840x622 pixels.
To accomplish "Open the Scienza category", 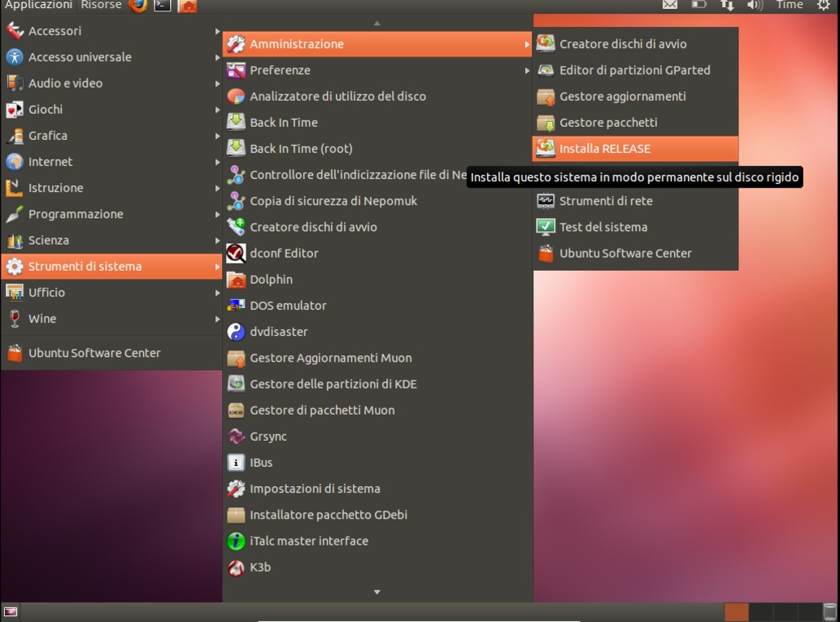I will point(111,241).
